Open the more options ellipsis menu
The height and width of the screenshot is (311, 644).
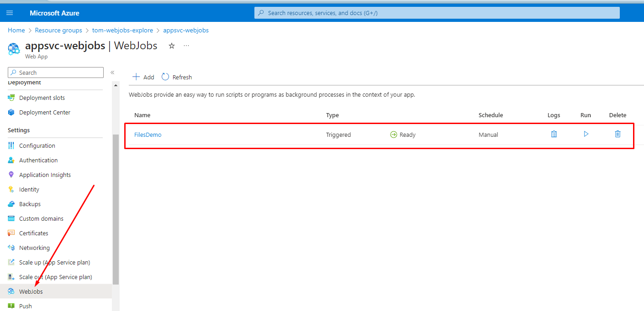point(186,46)
